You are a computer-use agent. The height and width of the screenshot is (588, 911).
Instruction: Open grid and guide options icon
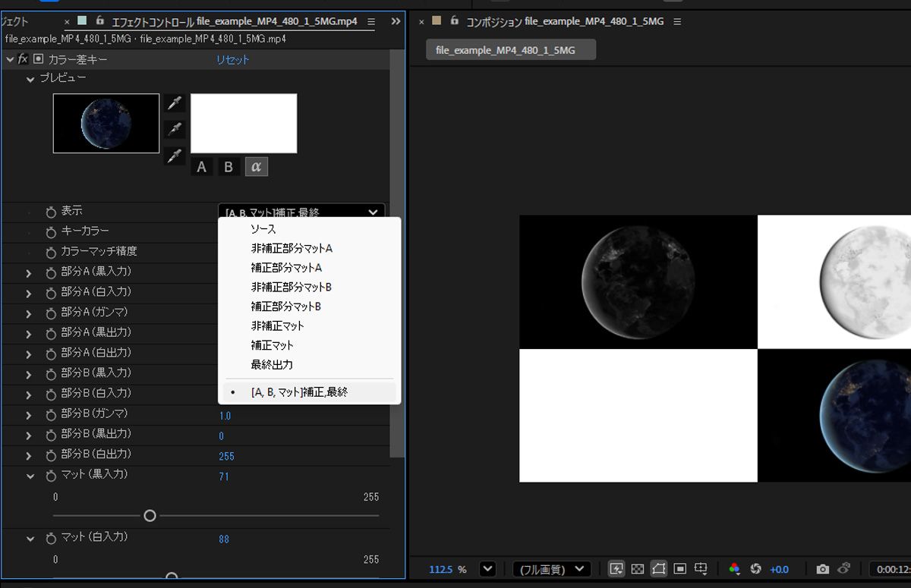click(x=701, y=568)
